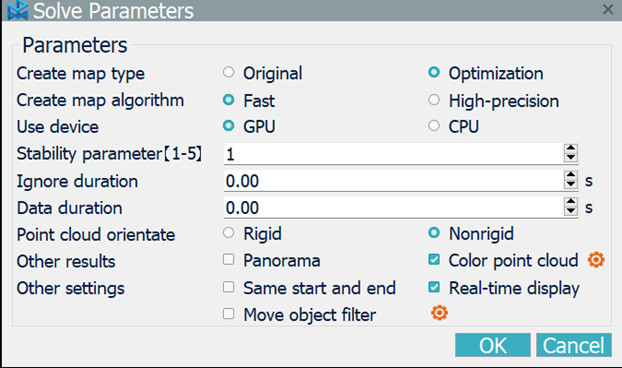The width and height of the screenshot is (622, 368).
Task: Enable Panorama output checkbox
Action: pyautogui.click(x=228, y=260)
